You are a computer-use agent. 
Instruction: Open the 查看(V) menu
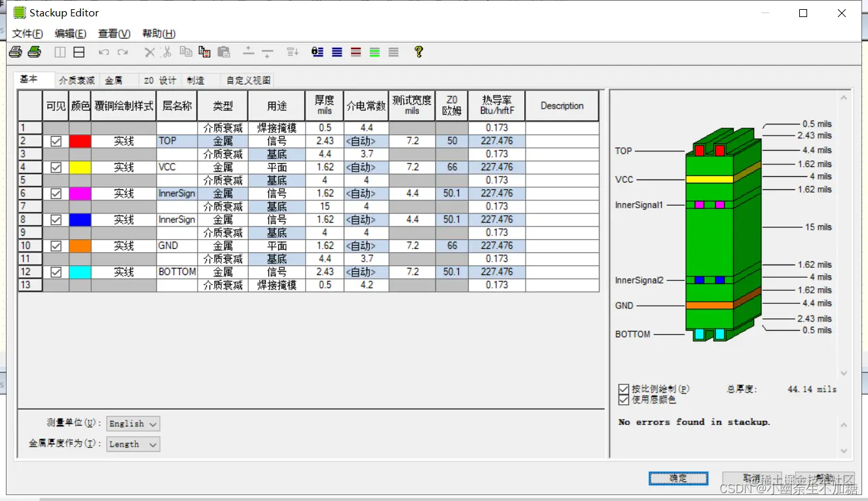coord(114,33)
